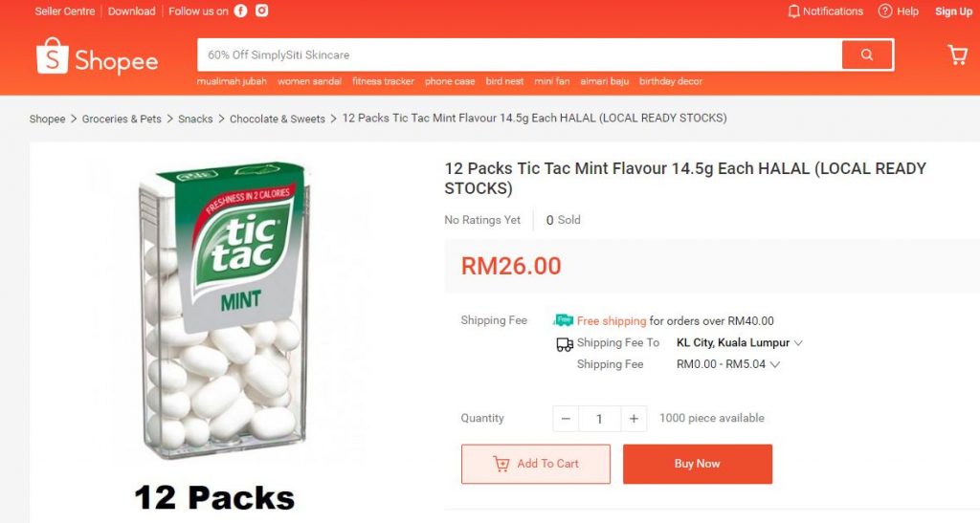Focus the search input field
Screen dimensions: 980x523
(517, 54)
